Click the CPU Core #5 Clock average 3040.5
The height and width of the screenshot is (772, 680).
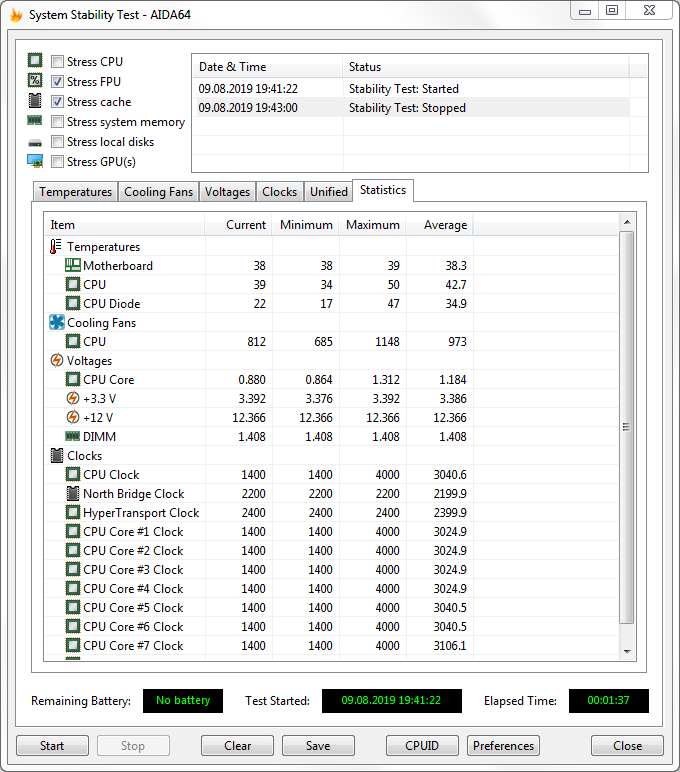pos(450,608)
